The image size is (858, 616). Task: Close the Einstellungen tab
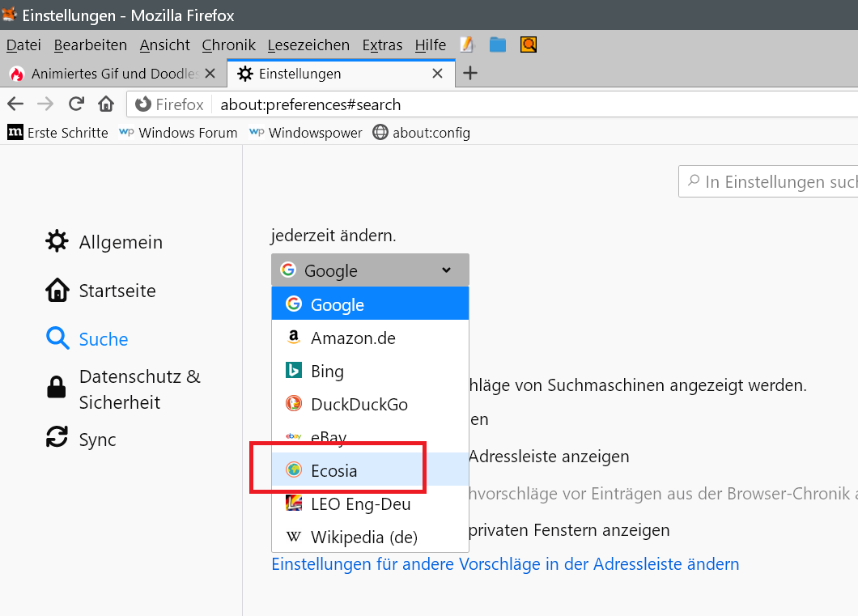[x=437, y=74]
